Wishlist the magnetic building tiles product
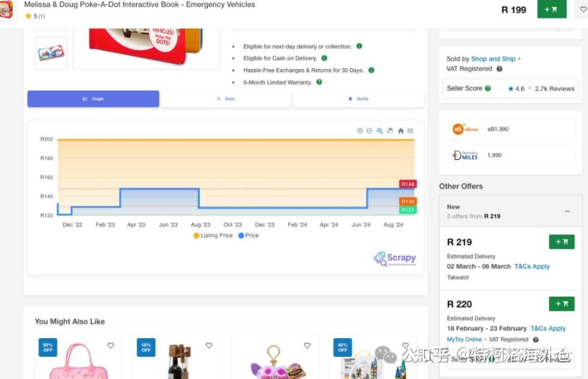 [x=406, y=345]
